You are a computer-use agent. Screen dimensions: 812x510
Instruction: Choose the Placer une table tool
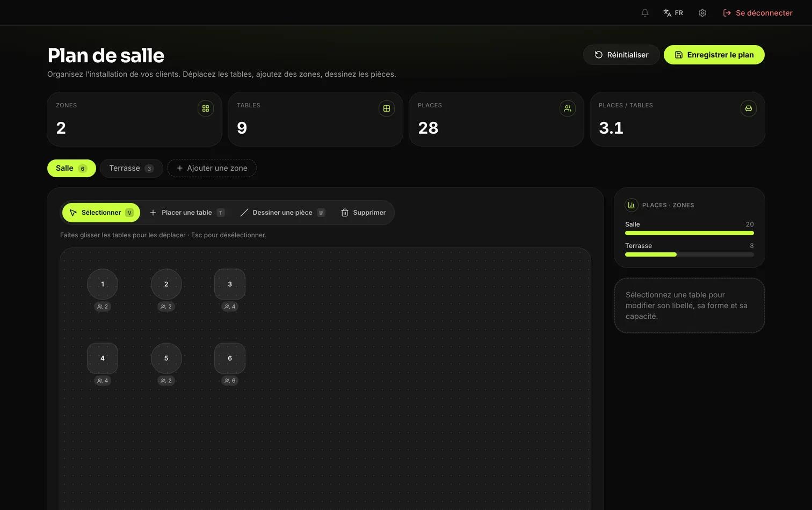pos(187,213)
